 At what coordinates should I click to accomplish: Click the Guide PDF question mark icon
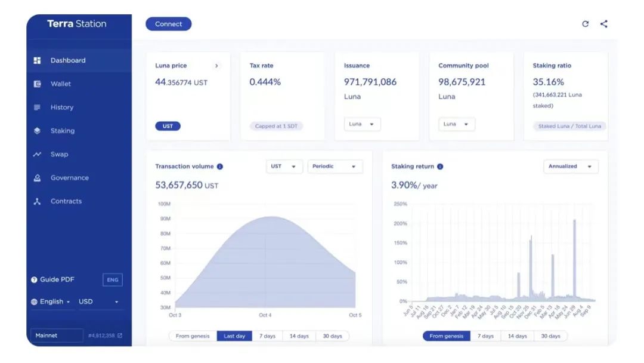click(34, 279)
